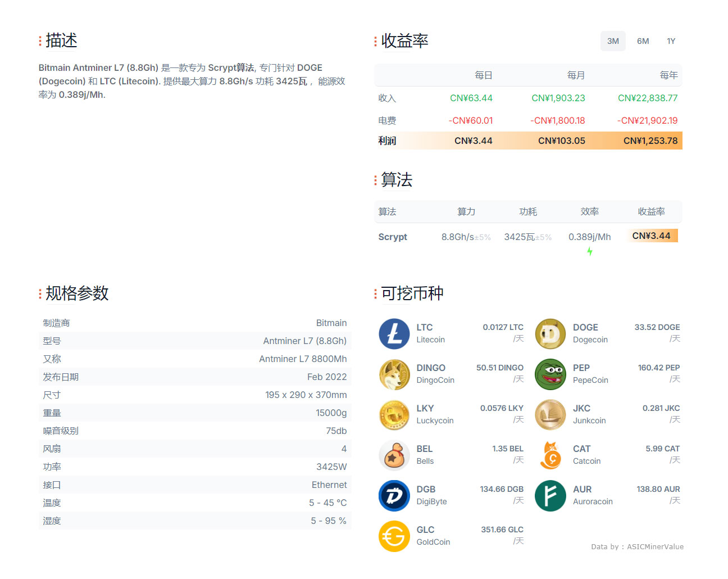Click humidity value 5 - 95 %

(x=329, y=521)
